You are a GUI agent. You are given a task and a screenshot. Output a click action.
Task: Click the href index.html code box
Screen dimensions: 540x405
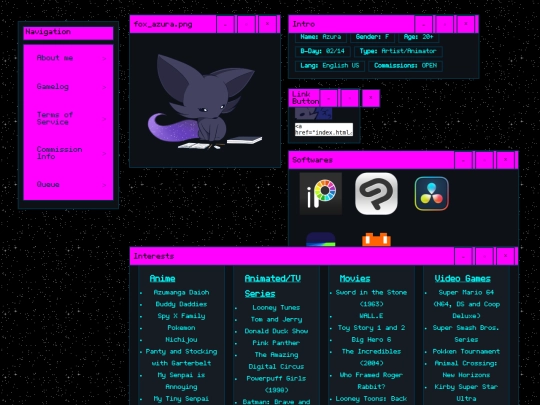324,129
